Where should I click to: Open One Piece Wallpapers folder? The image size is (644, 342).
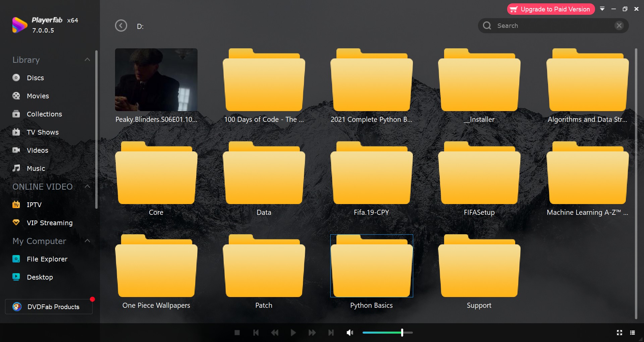click(x=156, y=265)
